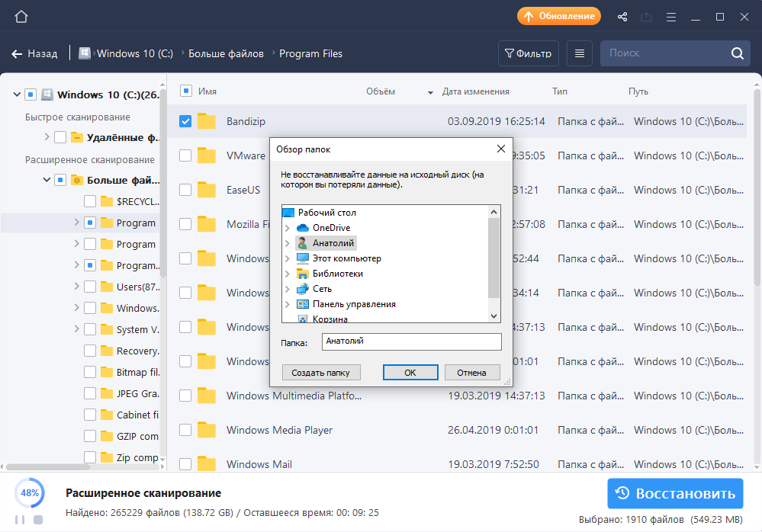Click the 48% scan progress circle
762x532 pixels.
[x=29, y=492]
